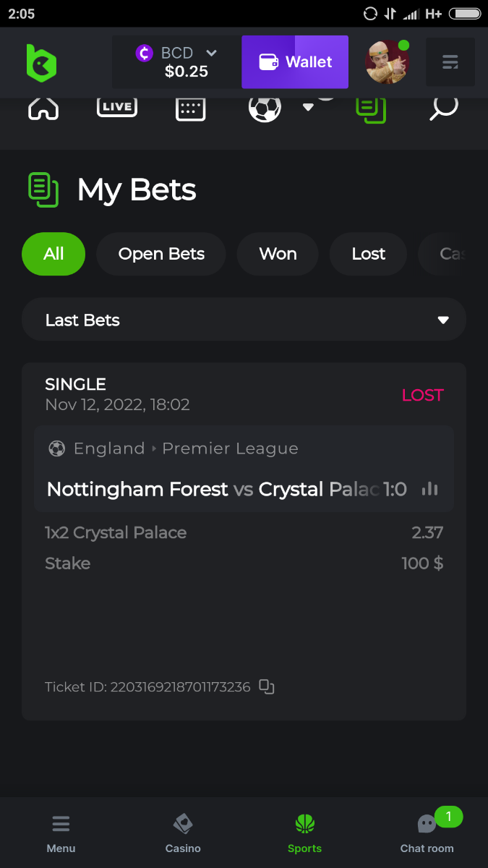The image size is (488, 868).
Task: Open the hamburger menu icon top right
Action: tap(450, 63)
